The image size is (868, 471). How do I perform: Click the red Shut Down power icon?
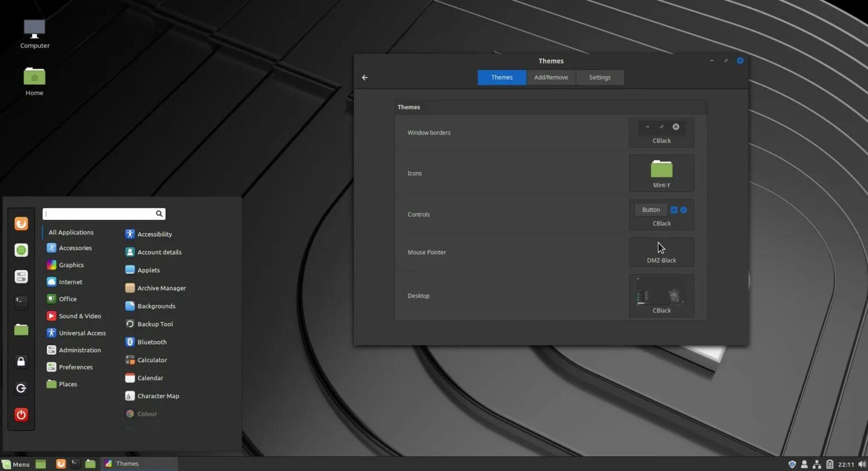click(x=21, y=415)
